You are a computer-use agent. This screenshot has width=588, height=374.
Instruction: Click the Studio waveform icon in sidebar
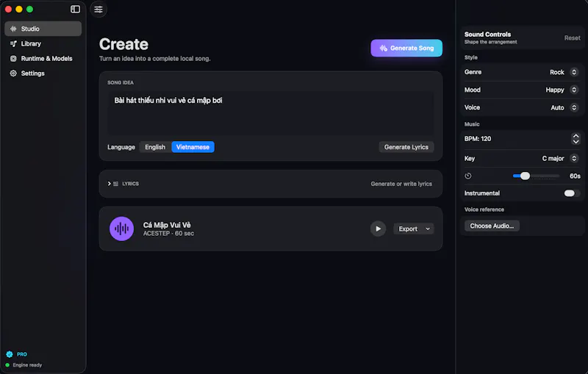pos(13,29)
